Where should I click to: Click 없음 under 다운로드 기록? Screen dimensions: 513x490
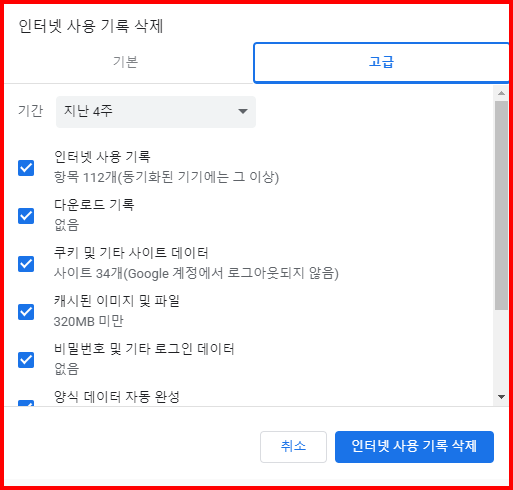[x=66, y=225]
